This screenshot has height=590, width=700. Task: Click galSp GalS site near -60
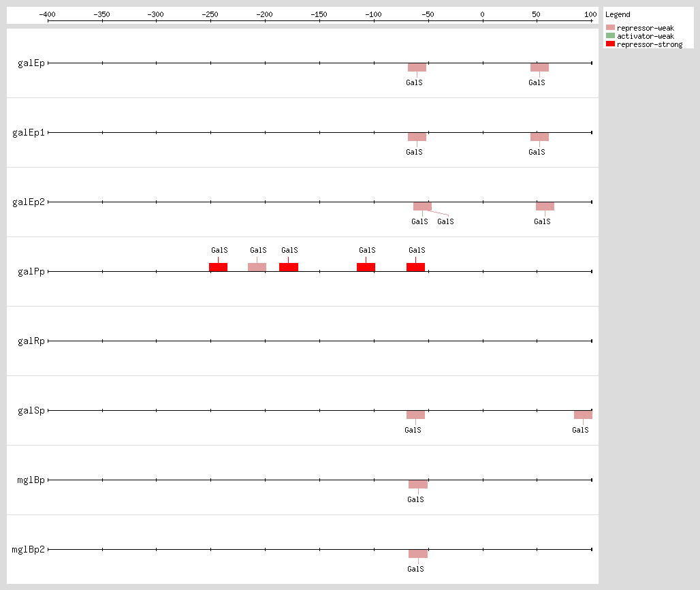pyautogui.click(x=415, y=415)
